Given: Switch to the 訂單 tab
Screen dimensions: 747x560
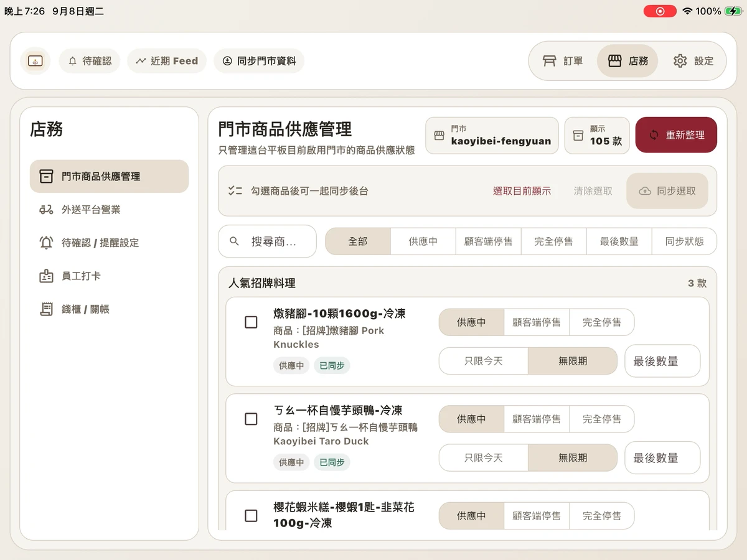Looking at the screenshot, I should pyautogui.click(x=563, y=61).
